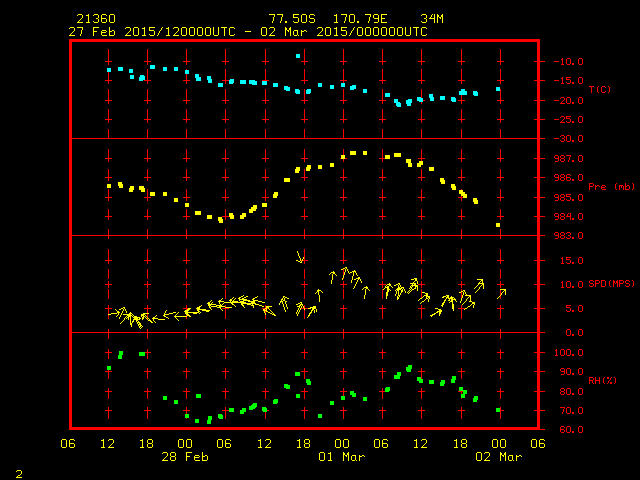Click the 02 Mar date label
This screenshot has width=640, height=480.
point(499,457)
